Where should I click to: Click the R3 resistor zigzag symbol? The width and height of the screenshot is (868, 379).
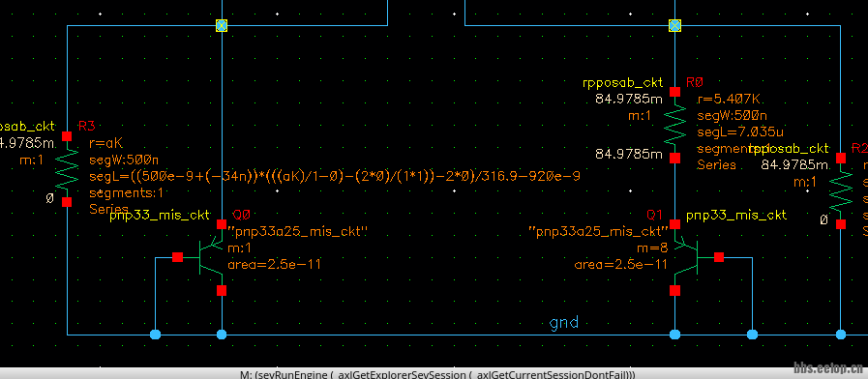coord(67,169)
